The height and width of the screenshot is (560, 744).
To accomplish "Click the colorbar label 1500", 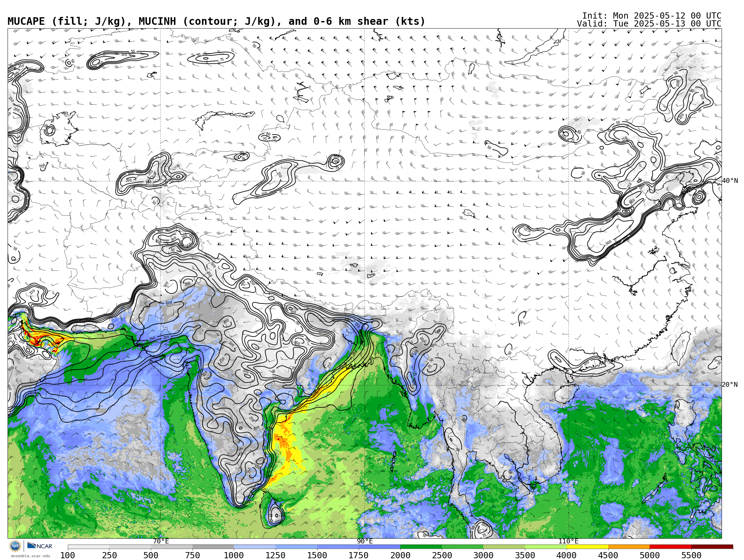I will [x=317, y=556].
